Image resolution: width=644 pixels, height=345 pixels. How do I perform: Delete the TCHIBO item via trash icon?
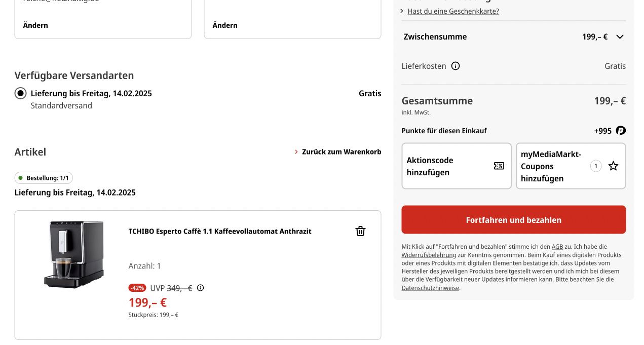[360, 231]
